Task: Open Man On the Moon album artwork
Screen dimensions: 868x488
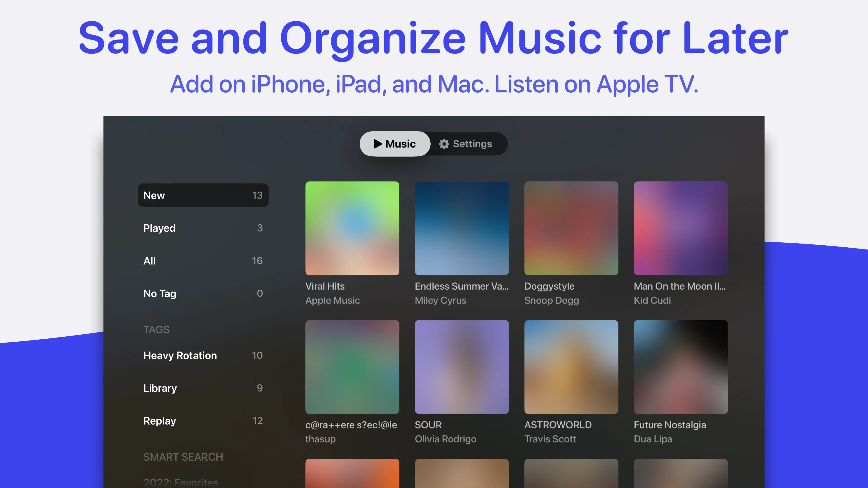Action: 681,228
